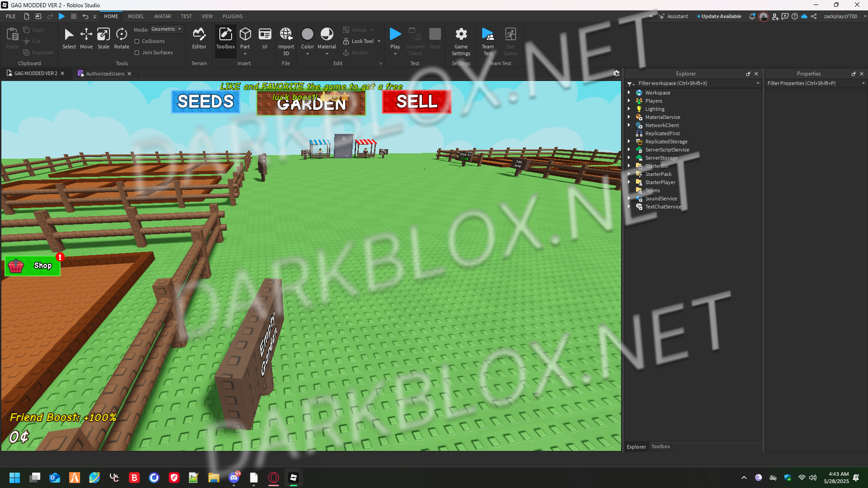Show hidden tray icons

point(744,478)
